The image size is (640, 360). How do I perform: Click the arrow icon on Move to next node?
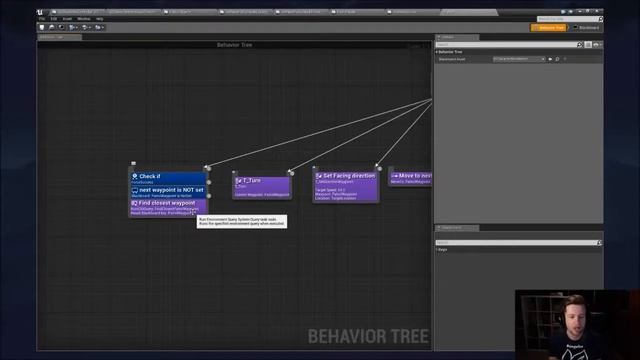coord(394,176)
